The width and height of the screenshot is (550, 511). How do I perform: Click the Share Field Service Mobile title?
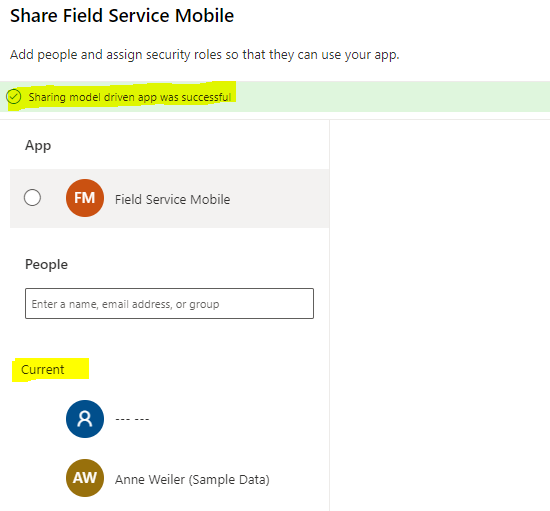pos(122,16)
